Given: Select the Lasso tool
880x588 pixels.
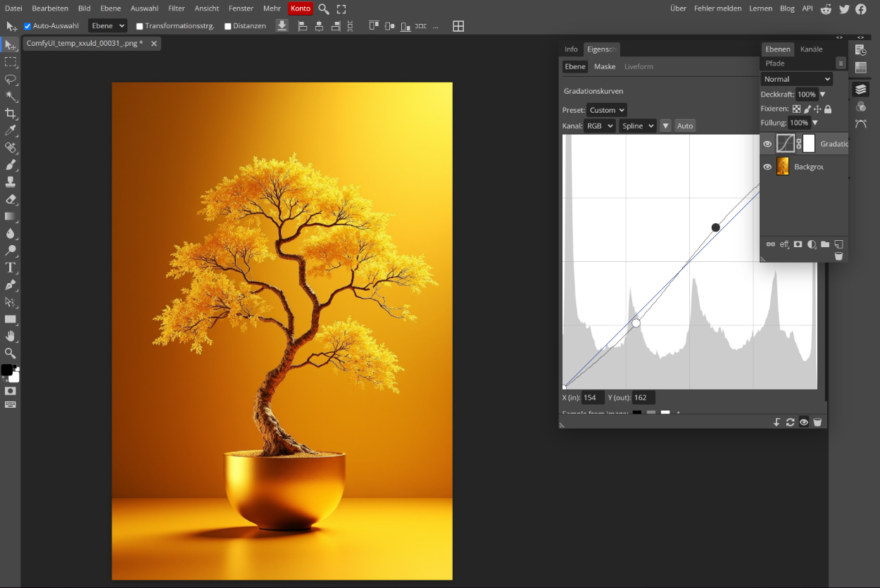Looking at the screenshot, I should 11,79.
